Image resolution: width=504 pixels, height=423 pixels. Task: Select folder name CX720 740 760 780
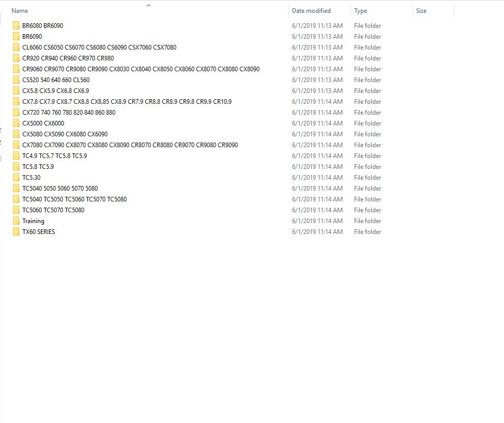click(69, 113)
